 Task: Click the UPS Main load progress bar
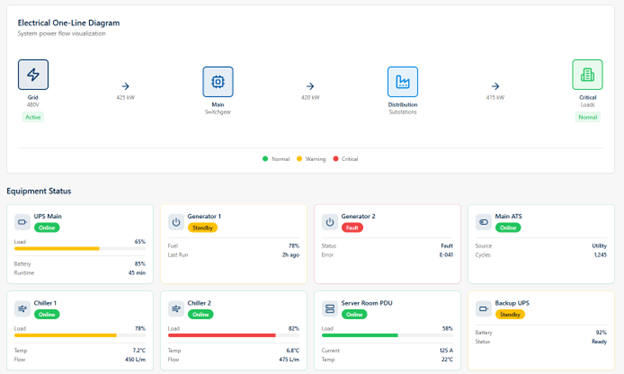pos(80,249)
